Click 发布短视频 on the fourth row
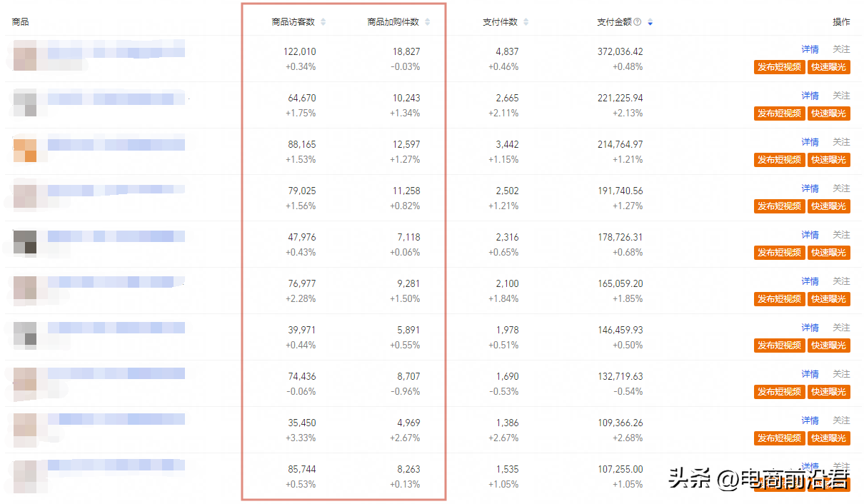The height and width of the screenshot is (504, 864). [x=778, y=206]
